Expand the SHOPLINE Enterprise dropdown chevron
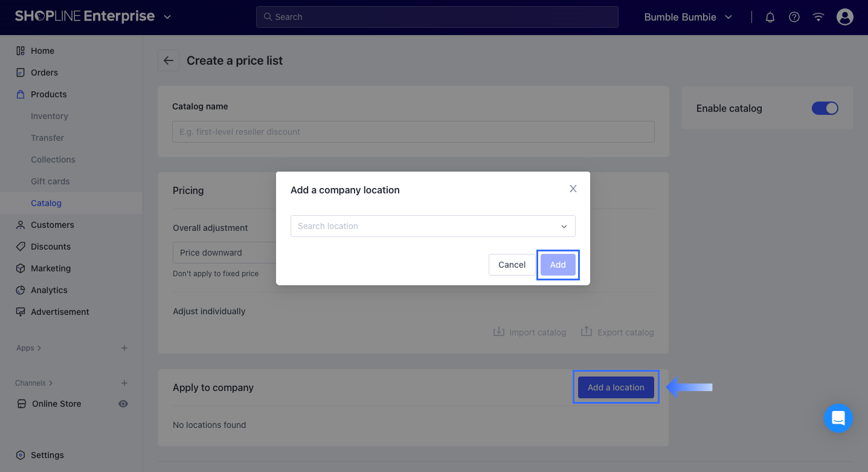This screenshot has width=868, height=472. point(167,17)
